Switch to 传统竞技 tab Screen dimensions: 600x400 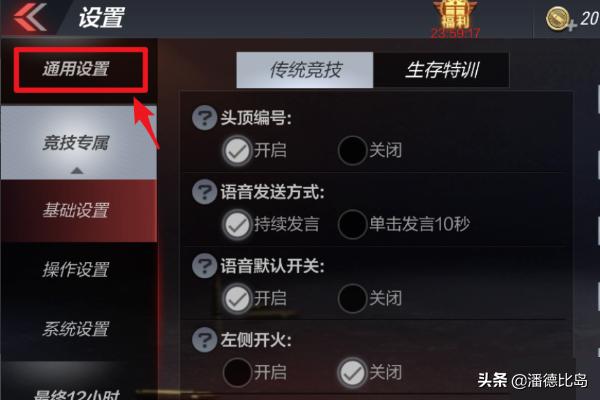[x=305, y=70]
